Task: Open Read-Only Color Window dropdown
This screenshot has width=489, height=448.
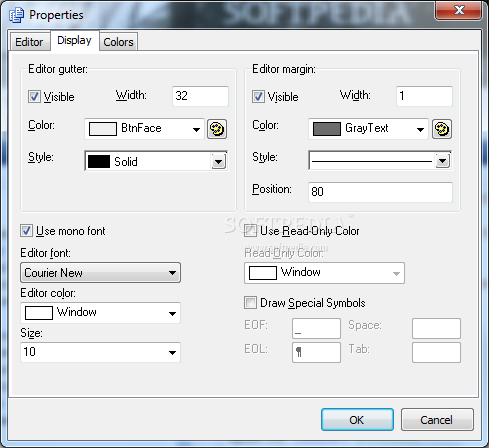Action: click(324, 273)
